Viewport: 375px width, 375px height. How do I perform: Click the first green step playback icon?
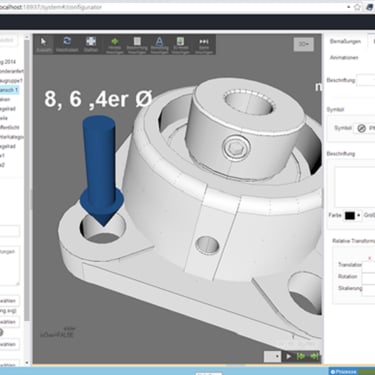tap(301, 356)
